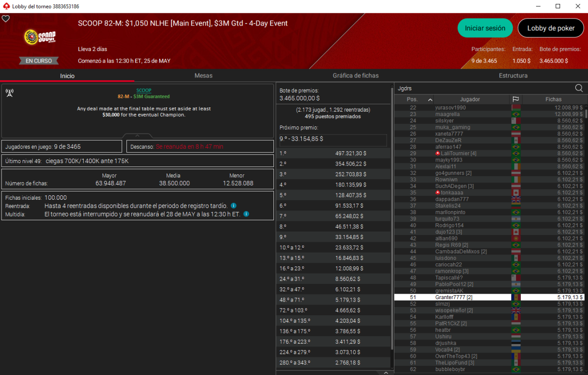Image resolution: width=588 pixels, height=375 pixels.
Task: Select player row luisdono
Action: (490, 258)
